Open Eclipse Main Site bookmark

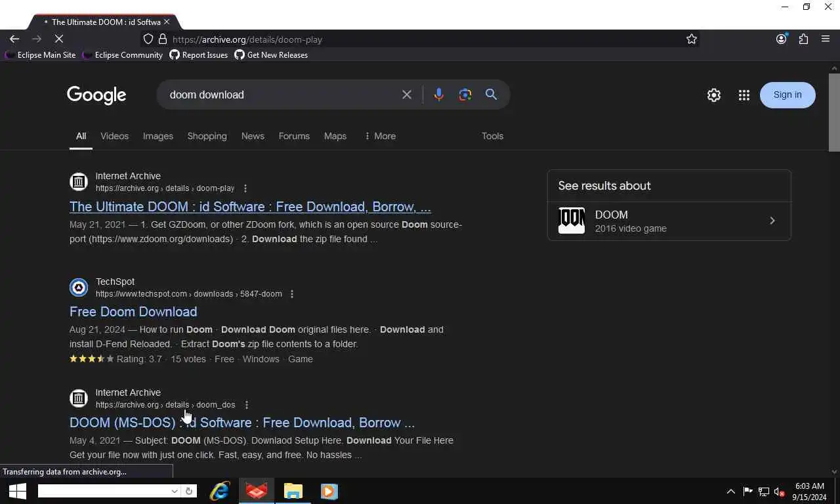pyautogui.click(x=40, y=55)
